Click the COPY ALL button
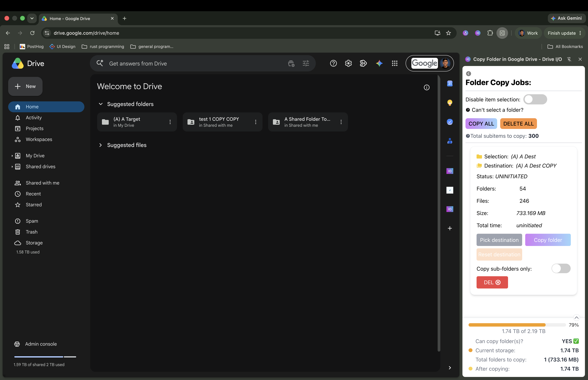Screen dimensions: 588x380 coord(481,124)
